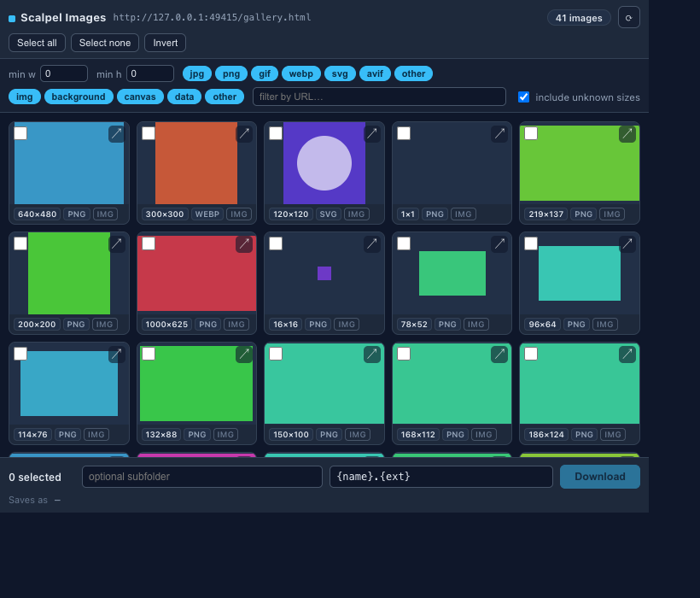700x598 pixels.
Task: Click the red 1000×625 thumbnail
Action: 197,273
